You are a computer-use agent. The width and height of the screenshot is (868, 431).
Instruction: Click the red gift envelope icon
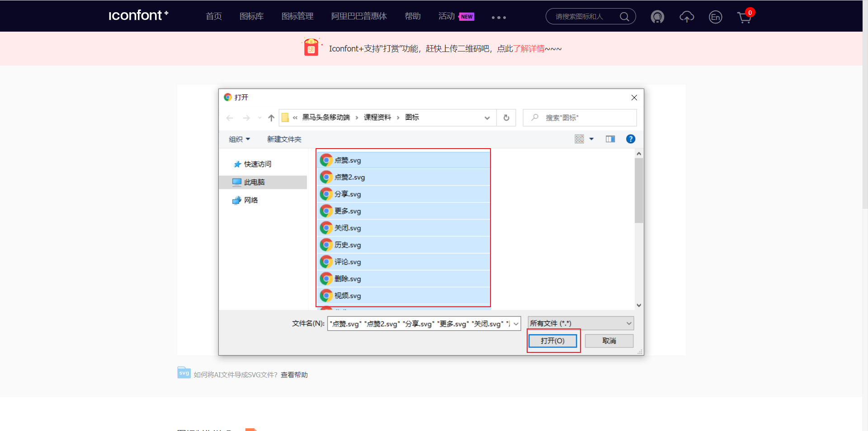tap(311, 47)
